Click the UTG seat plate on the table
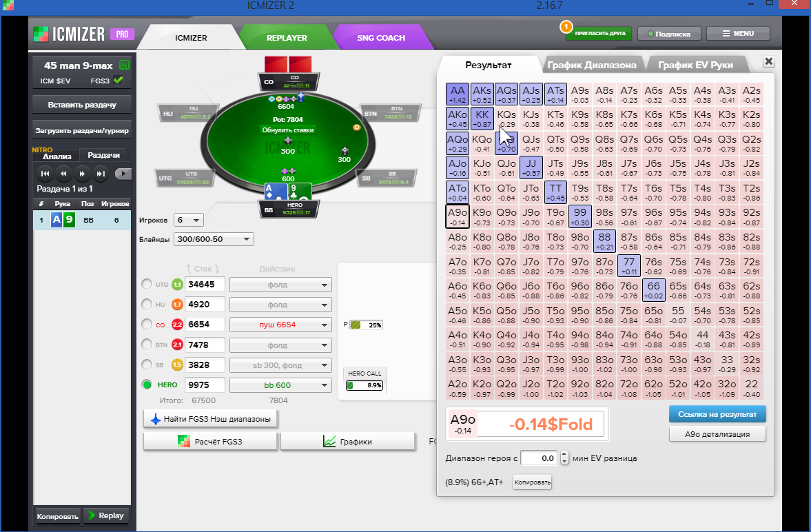 tap(185, 178)
